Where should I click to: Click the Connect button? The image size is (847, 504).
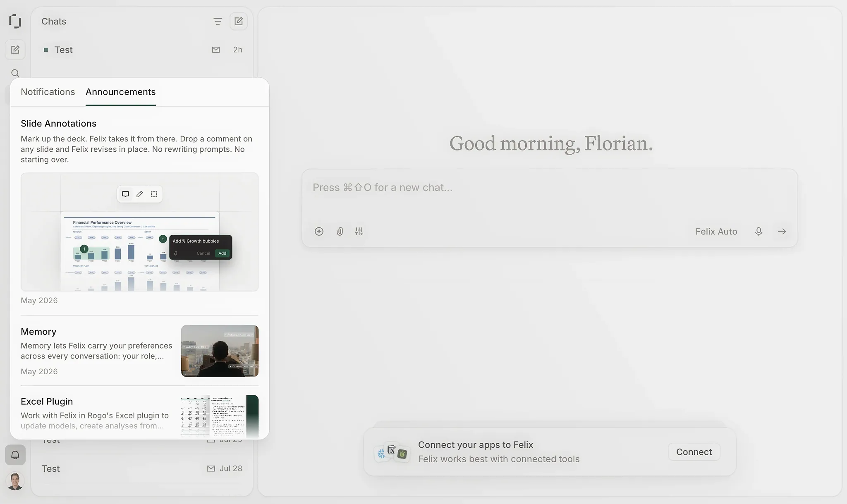(694, 452)
